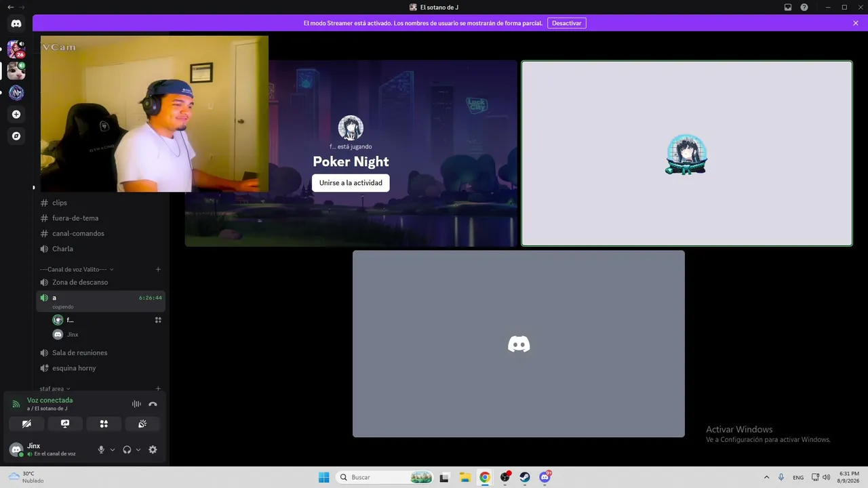Open Discord from the taskbar

click(x=545, y=477)
